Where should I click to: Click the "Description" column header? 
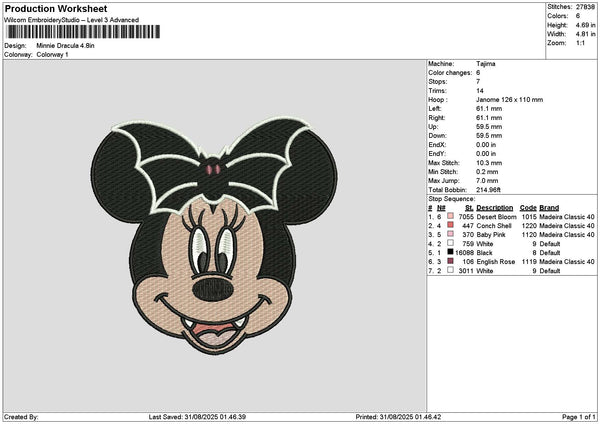tap(495, 208)
